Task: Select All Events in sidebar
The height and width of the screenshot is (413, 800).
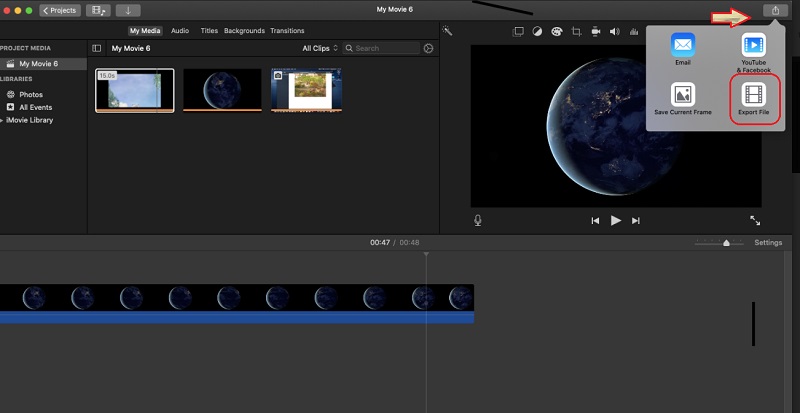Action: [x=35, y=107]
